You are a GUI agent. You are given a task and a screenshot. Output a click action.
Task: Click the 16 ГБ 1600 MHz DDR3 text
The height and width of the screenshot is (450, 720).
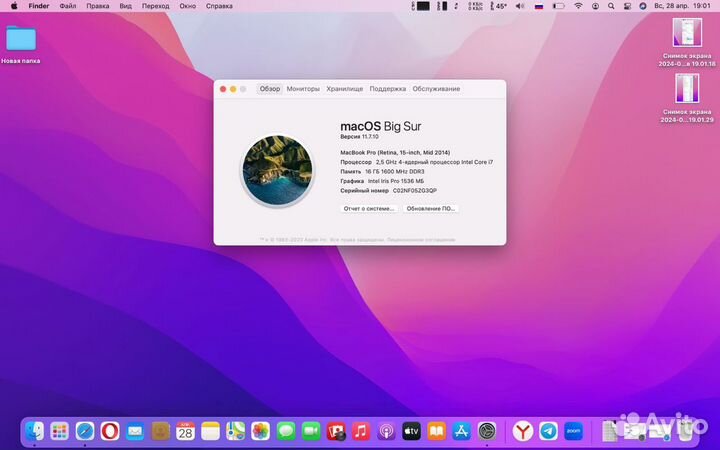(x=394, y=172)
